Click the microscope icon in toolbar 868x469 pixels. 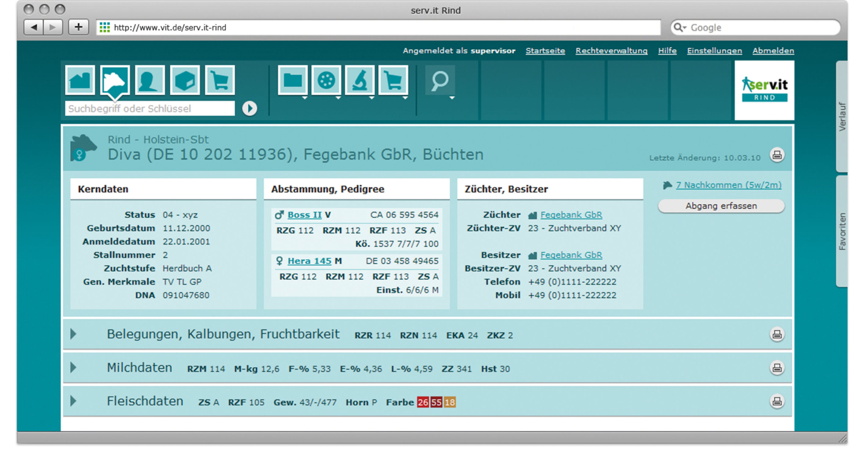click(x=360, y=80)
